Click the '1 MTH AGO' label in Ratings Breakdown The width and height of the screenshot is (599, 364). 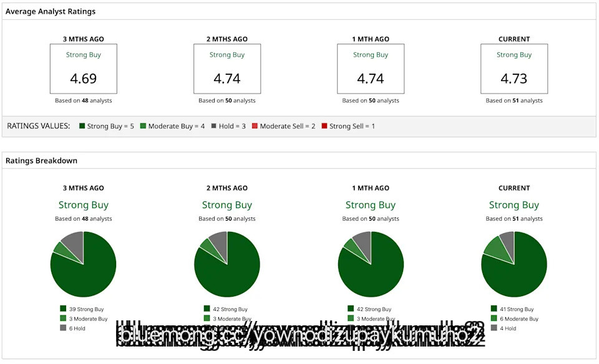(371, 188)
